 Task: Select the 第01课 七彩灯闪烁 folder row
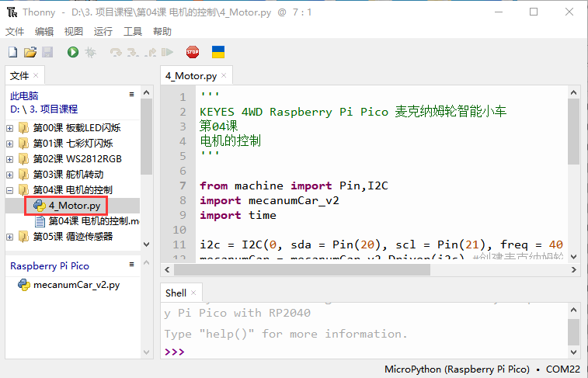[x=73, y=144]
